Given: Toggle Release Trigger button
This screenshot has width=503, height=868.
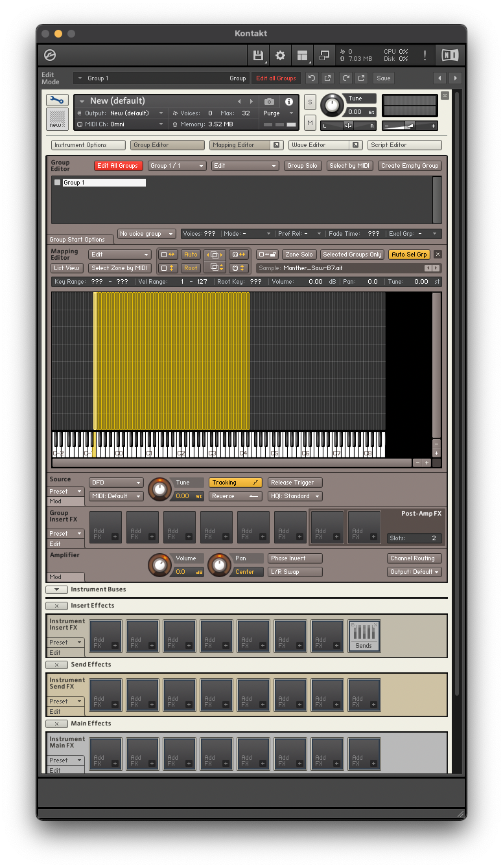Looking at the screenshot, I should click(x=295, y=483).
